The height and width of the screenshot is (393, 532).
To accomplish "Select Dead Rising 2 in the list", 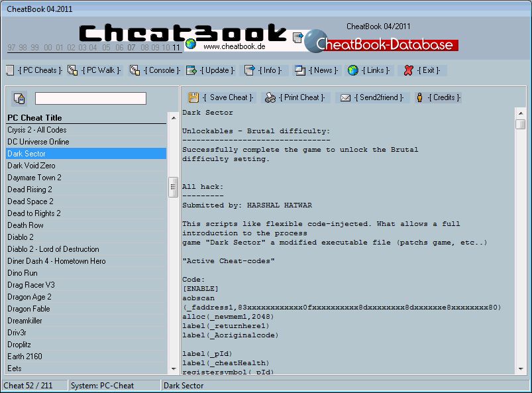I will click(87, 190).
